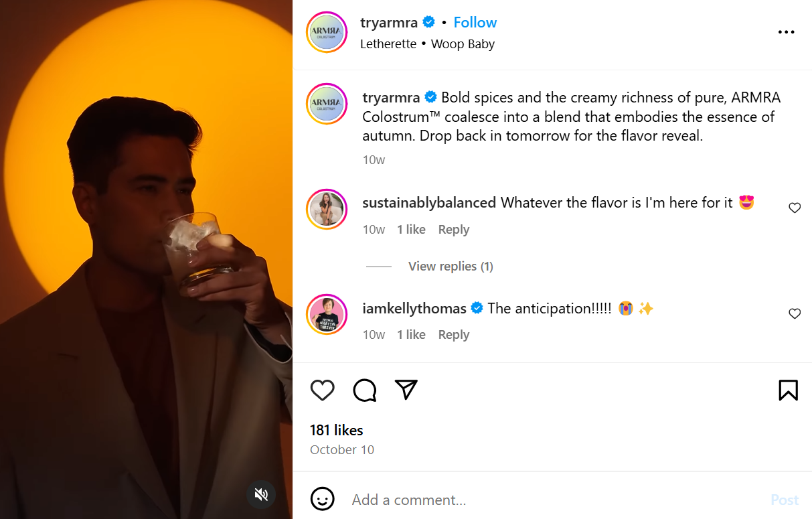The height and width of the screenshot is (519, 812).
Task: Expand View replies (1)
Action: click(451, 267)
